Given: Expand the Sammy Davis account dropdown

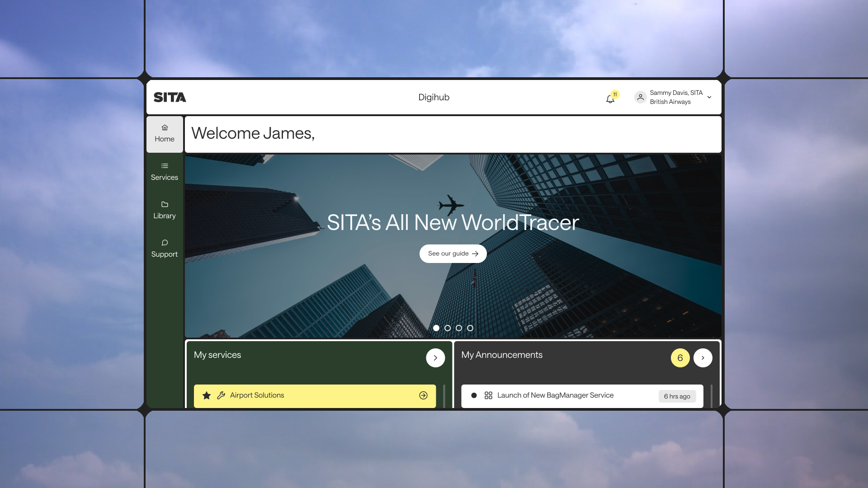Looking at the screenshot, I should (709, 97).
